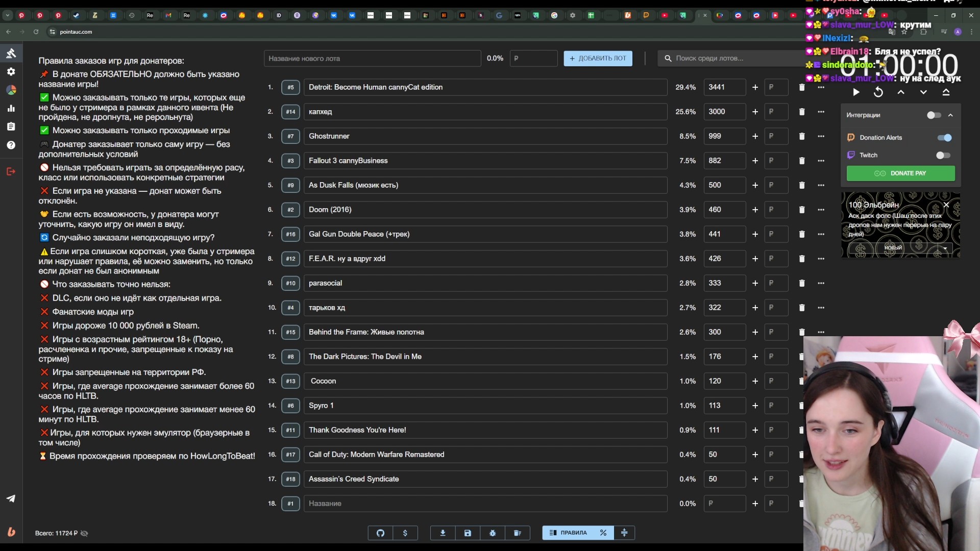This screenshot has width=980, height=551.
Task: Click the bug icon in bottom toolbar
Action: (x=493, y=533)
